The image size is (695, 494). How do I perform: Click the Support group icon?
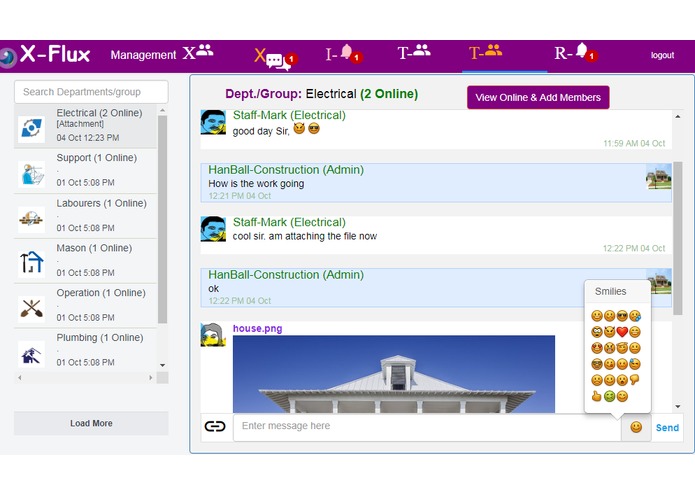pyautogui.click(x=31, y=174)
